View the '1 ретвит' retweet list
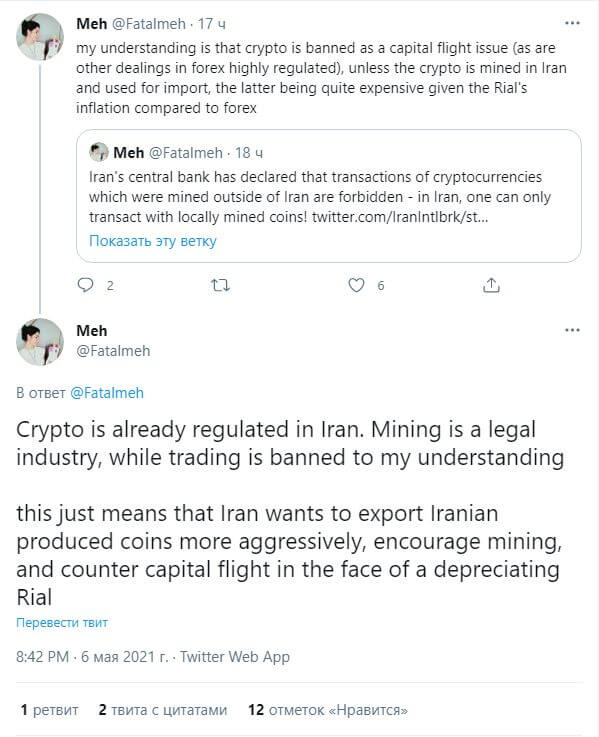599x737 pixels. (49, 710)
